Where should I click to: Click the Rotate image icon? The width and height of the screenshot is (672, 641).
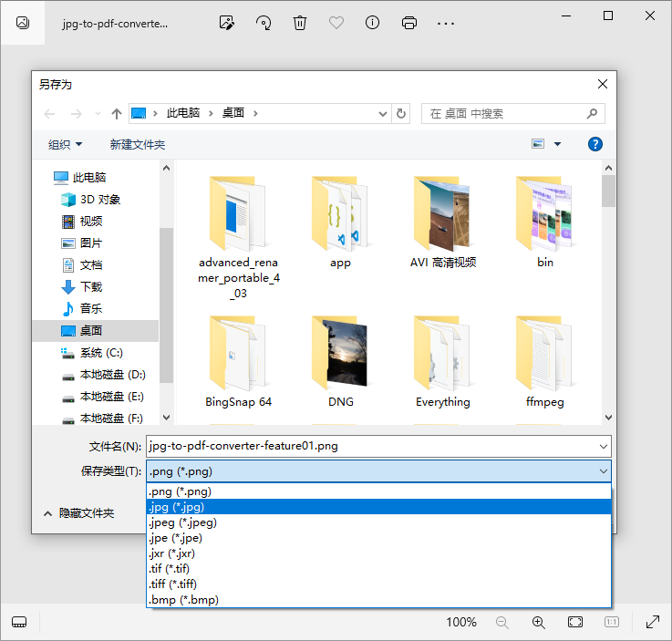(x=264, y=23)
